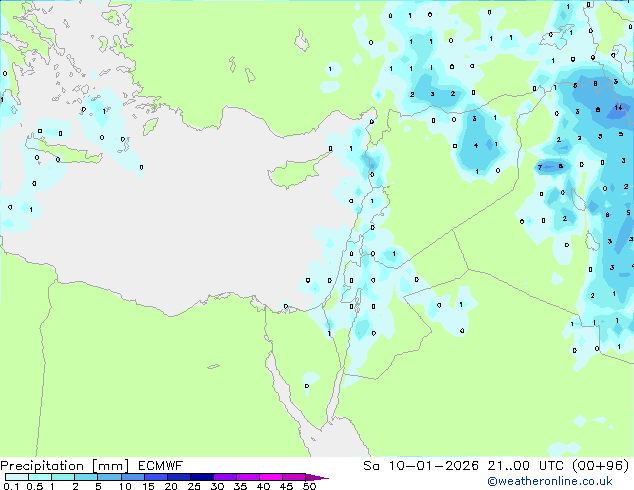This screenshot has height=490, width=634.
Task: Click the "14" precipitation value on map
Action: 618,108
